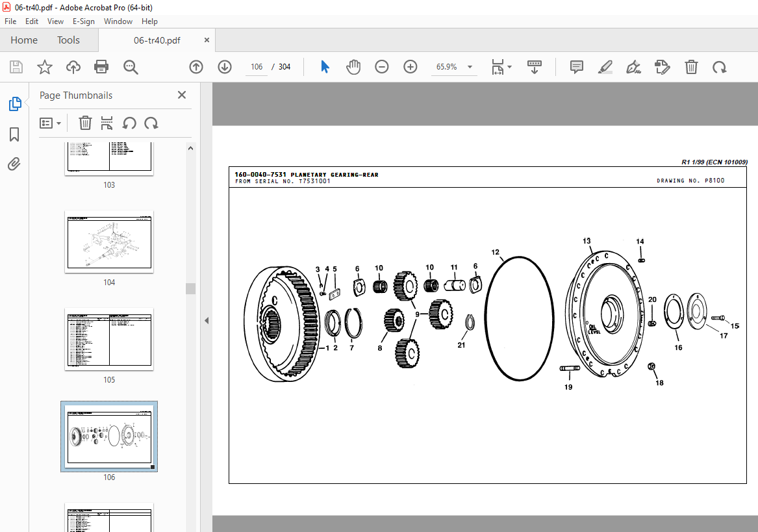Click the Page Thumbnails panel title
The width and height of the screenshot is (758, 532).
[x=76, y=95]
